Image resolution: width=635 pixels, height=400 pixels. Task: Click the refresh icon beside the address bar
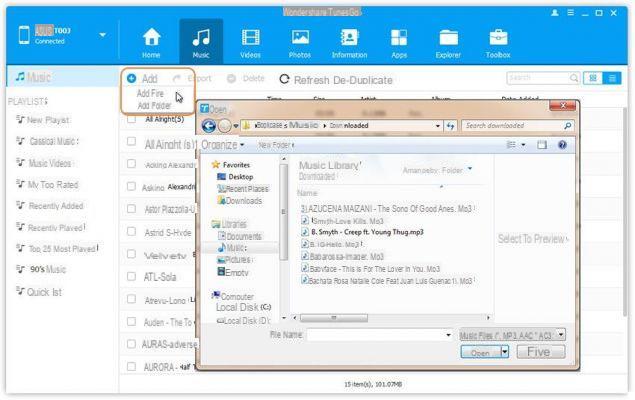450,126
